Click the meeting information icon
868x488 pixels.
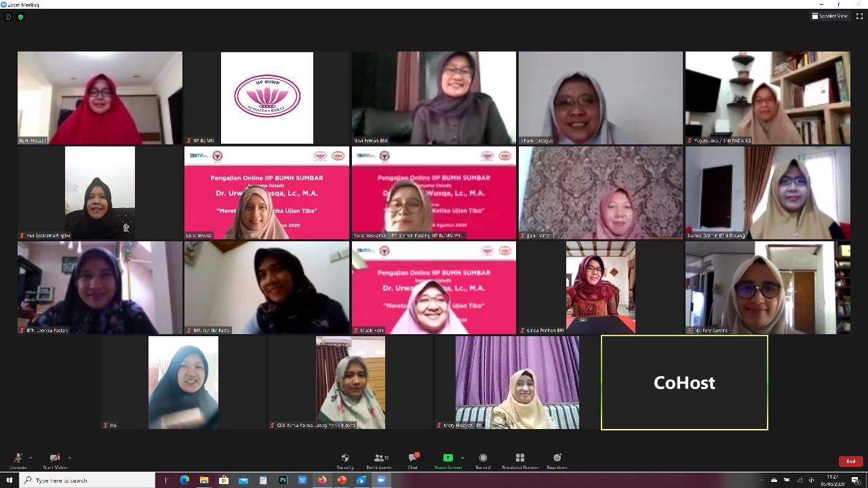[8, 17]
